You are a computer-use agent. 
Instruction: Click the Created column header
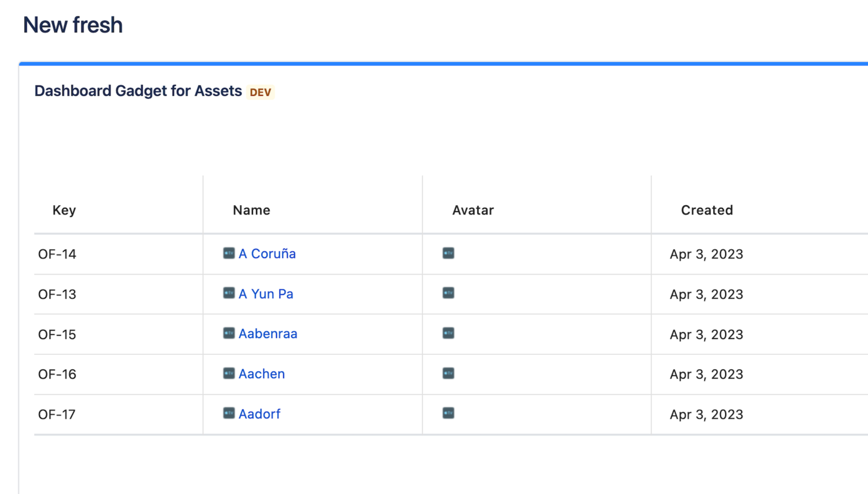(706, 210)
